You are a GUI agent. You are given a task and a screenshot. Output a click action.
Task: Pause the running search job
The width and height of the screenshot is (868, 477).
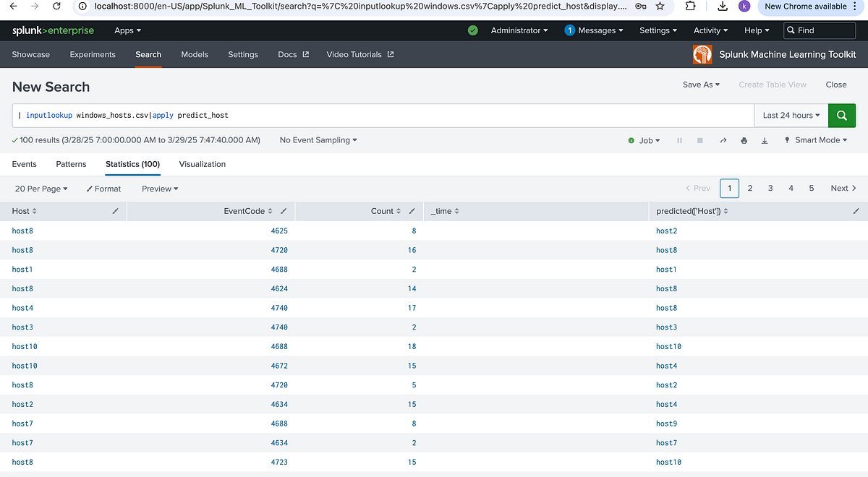tap(679, 140)
